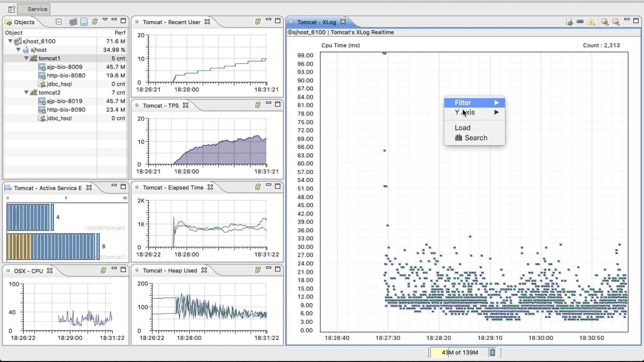Viewport: 644px width, 362px height.
Task: Refresh the Tomcat - Elapsed Time chart
Action: 258,187
